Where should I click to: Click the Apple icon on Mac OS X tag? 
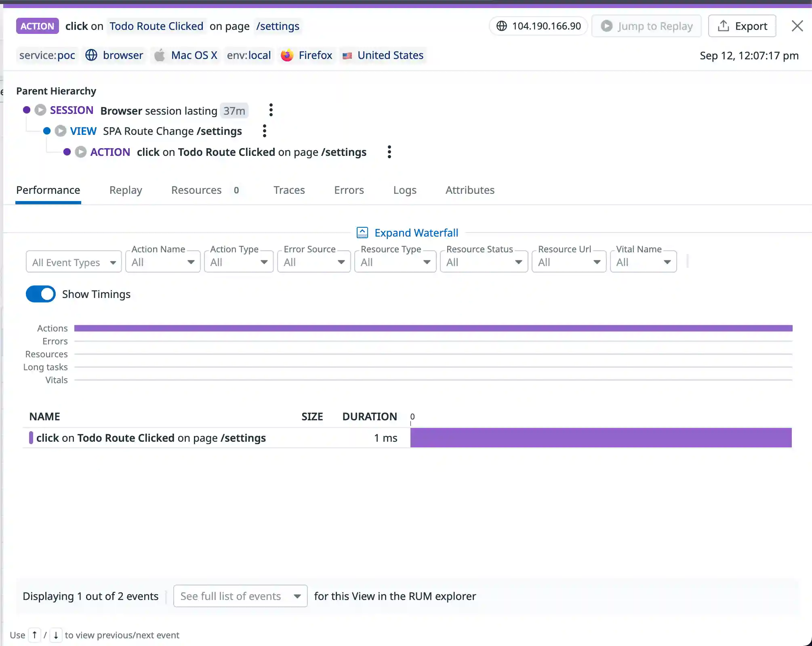click(x=160, y=55)
